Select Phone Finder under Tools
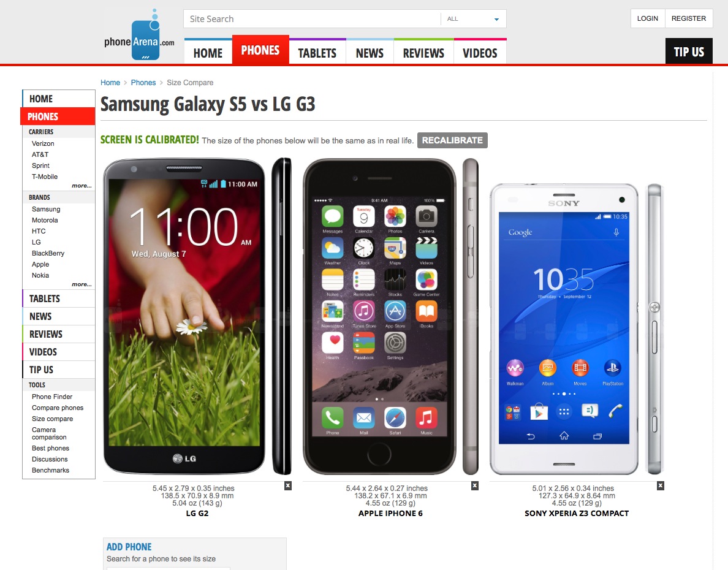Image resolution: width=728 pixels, height=570 pixels. point(52,397)
